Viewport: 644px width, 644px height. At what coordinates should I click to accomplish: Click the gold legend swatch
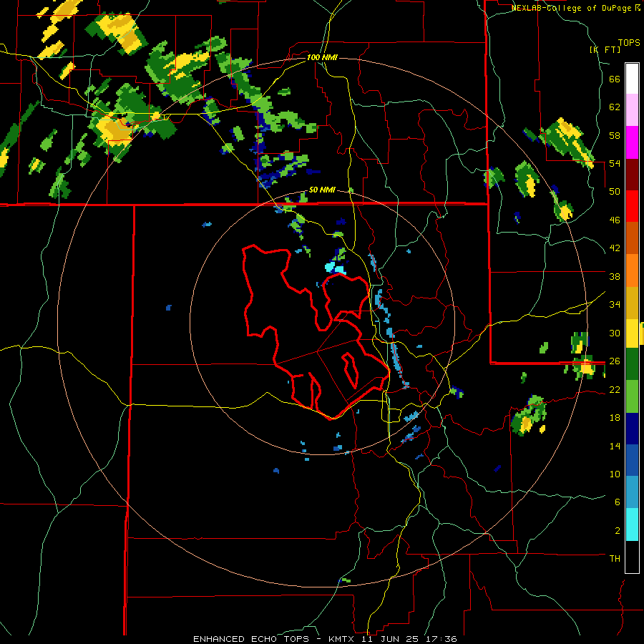tap(632, 303)
